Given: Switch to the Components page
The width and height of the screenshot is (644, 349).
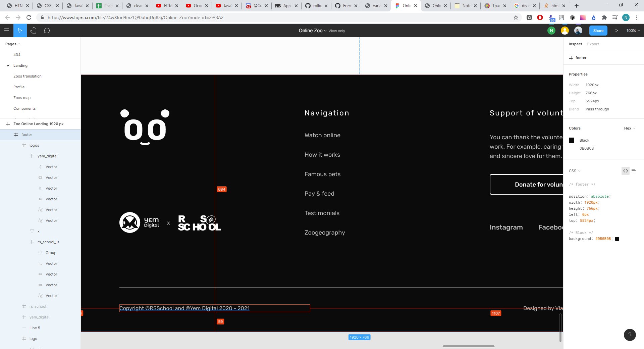Looking at the screenshot, I should tap(40, 108).
